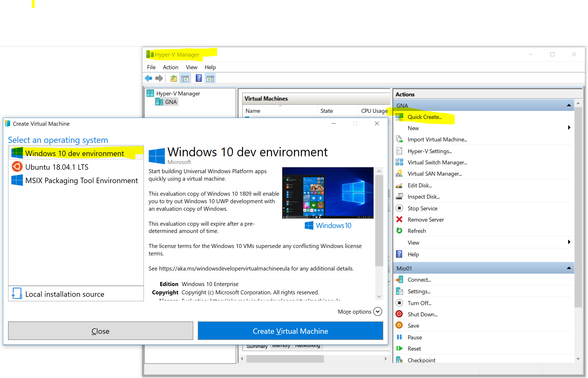Click the orange Save icon
Viewport: 588px width, 378px height.
[399, 325]
